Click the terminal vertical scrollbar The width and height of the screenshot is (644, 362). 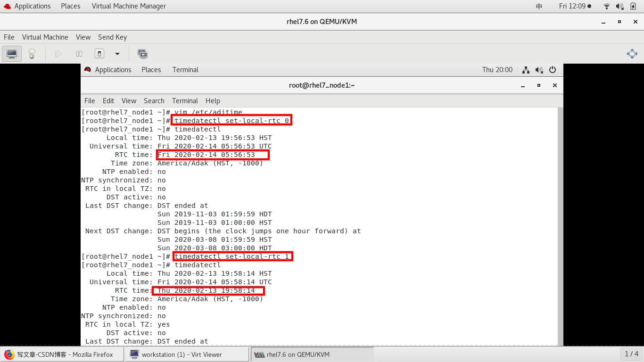[560, 226]
